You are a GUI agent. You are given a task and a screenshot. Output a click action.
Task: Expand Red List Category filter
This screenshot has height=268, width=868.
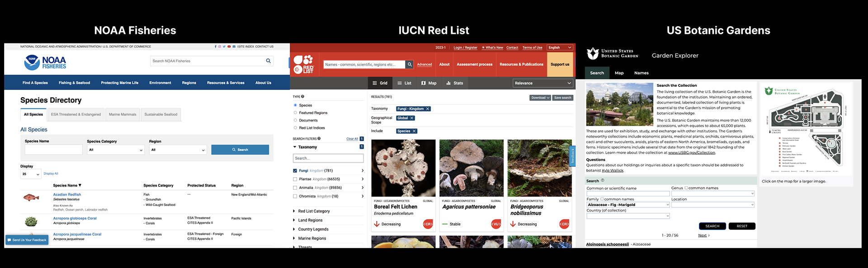(x=294, y=211)
